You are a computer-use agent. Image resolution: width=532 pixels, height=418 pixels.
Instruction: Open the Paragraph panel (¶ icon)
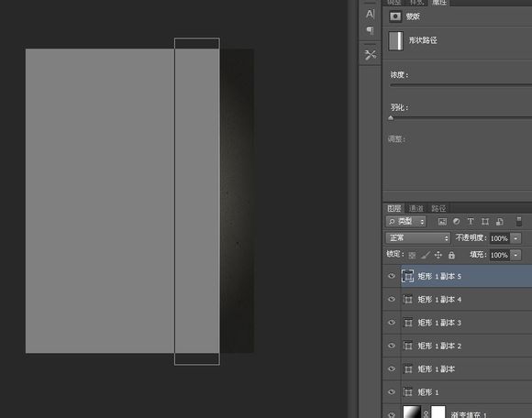(370, 30)
